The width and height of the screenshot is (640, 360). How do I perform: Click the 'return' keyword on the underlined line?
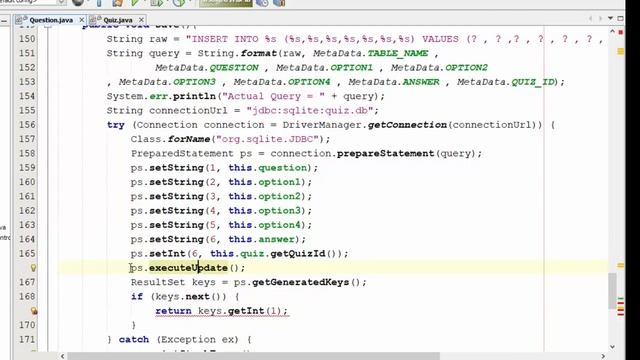(x=173, y=311)
